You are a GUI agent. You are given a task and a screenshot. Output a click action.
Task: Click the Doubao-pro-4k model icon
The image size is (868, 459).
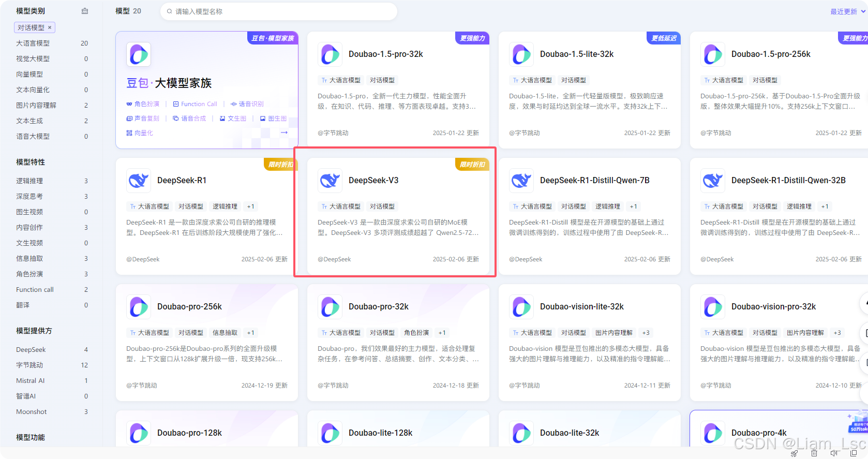(x=713, y=433)
